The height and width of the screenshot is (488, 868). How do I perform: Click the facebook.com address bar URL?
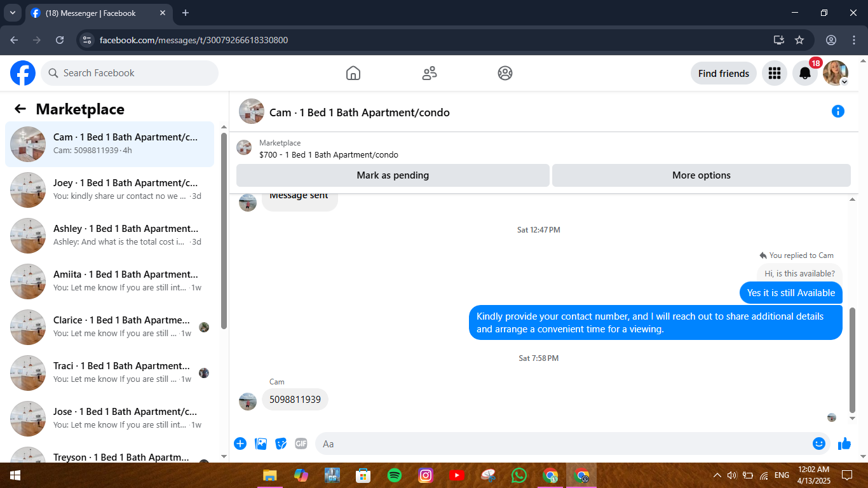click(194, 40)
